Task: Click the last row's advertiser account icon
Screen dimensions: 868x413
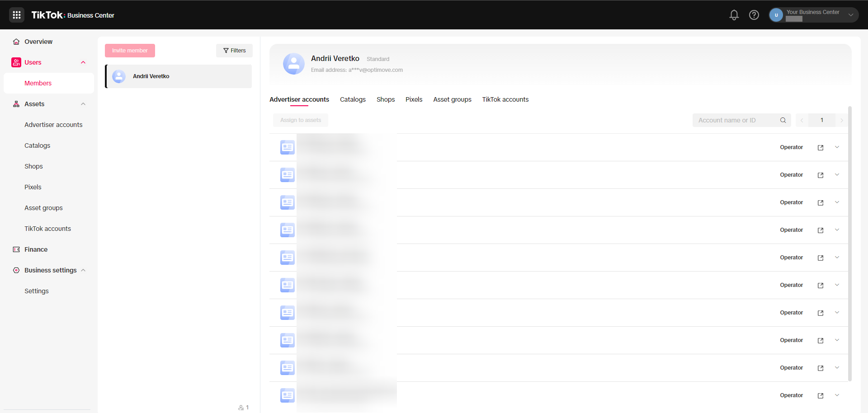Action: pyautogui.click(x=288, y=395)
